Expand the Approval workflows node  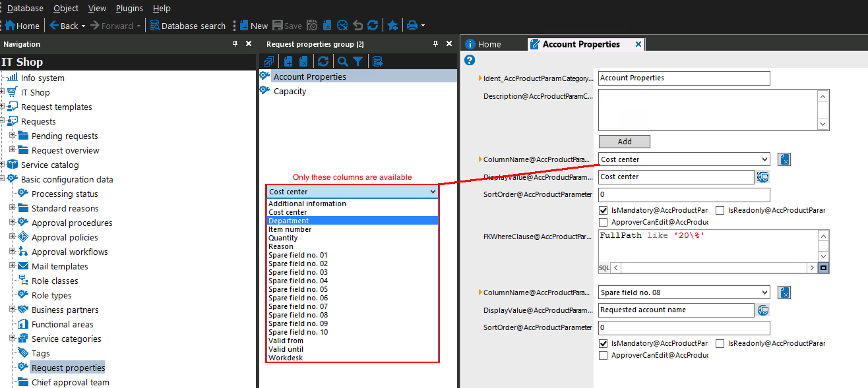coord(13,252)
